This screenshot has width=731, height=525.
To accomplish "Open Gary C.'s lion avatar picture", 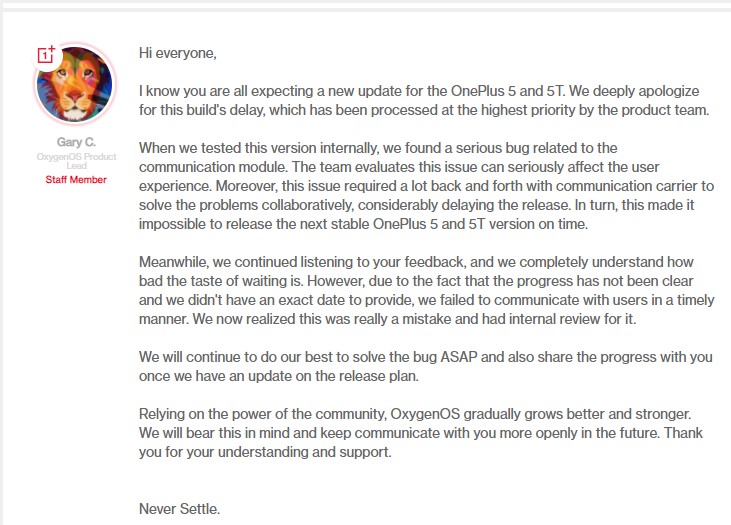I will tap(75, 84).
